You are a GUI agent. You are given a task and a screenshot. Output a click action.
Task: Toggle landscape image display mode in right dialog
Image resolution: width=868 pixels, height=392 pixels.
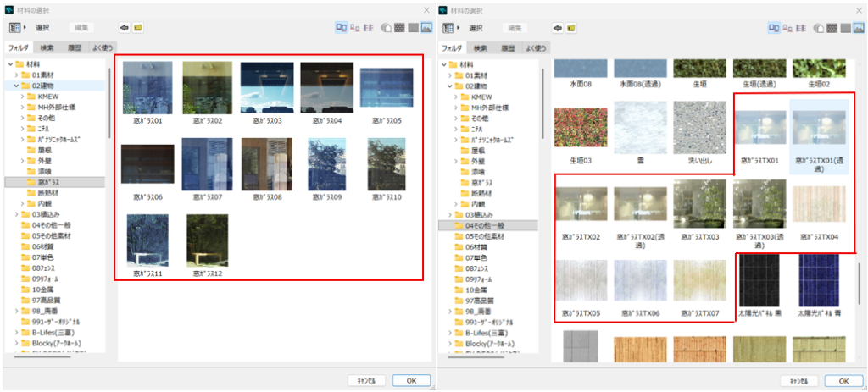860,28
